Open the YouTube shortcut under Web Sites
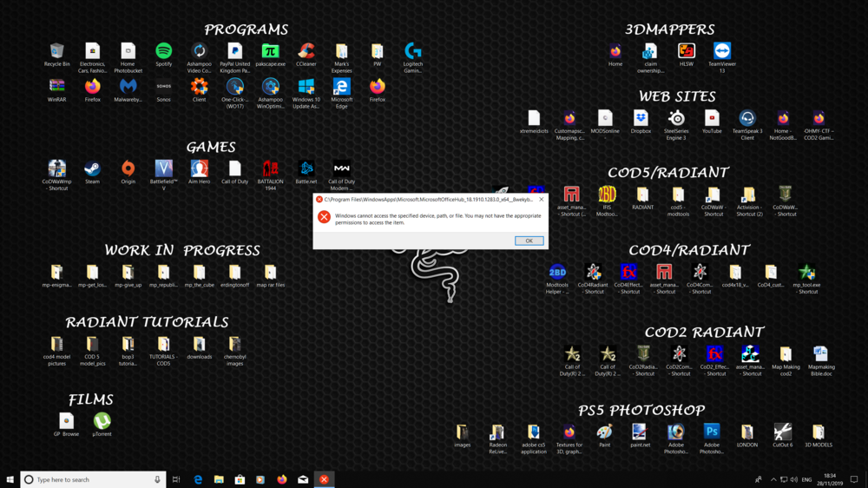The width and height of the screenshot is (868, 488). [x=712, y=118]
